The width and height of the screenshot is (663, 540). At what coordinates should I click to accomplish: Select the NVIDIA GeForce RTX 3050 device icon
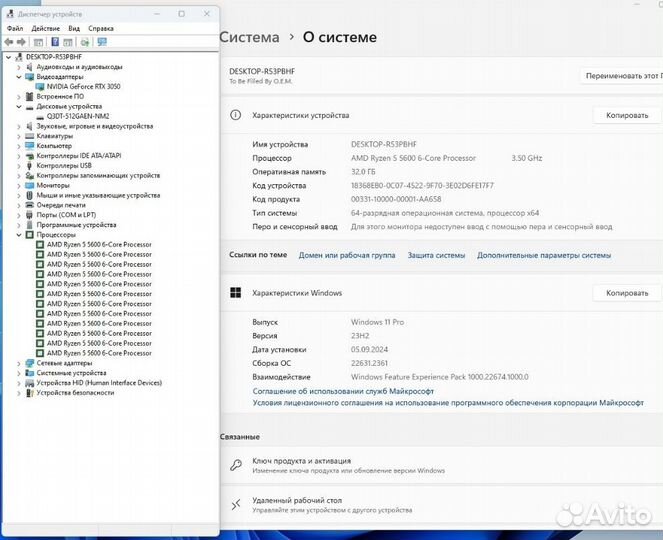click(40, 87)
